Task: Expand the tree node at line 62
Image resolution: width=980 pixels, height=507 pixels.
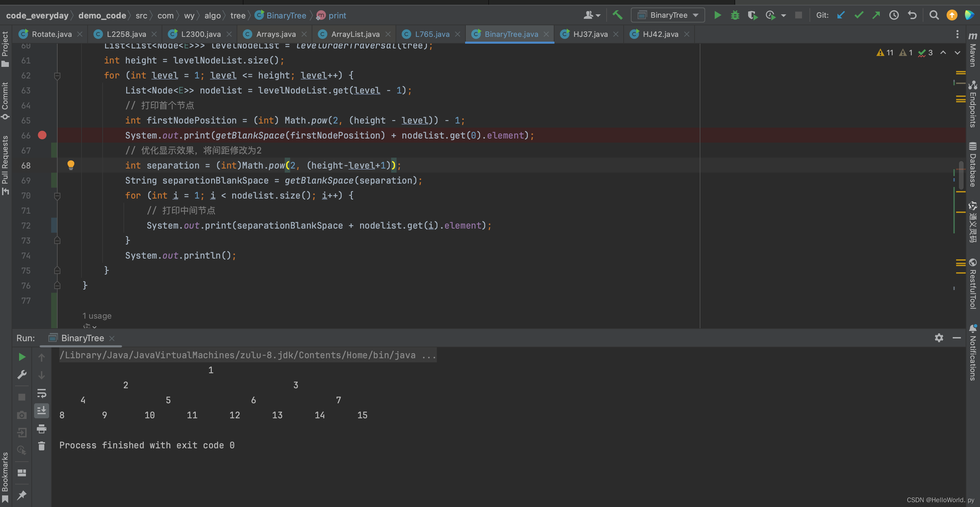Action: pos(58,76)
